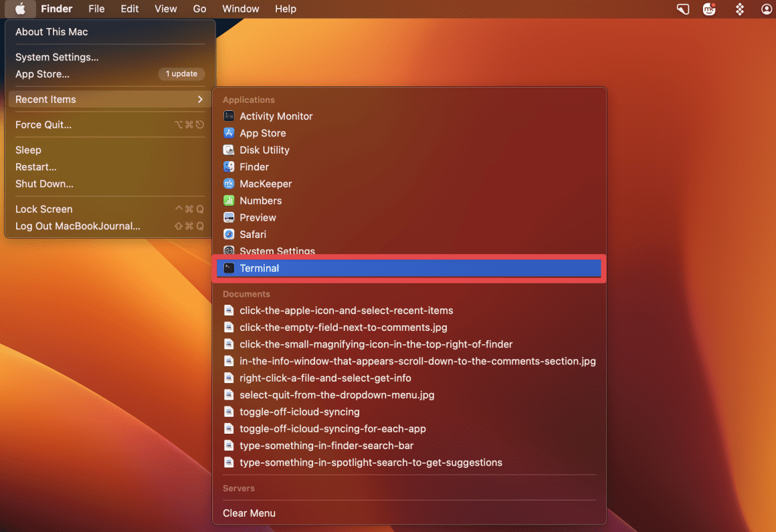
Task: Open the toggle-off-icloud-syncing document
Action: [x=299, y=412]
